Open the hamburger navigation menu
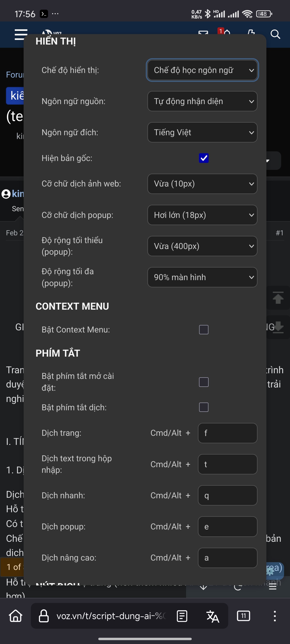The height and width of the screenshot is (644, 290). (x=21, y=34)
